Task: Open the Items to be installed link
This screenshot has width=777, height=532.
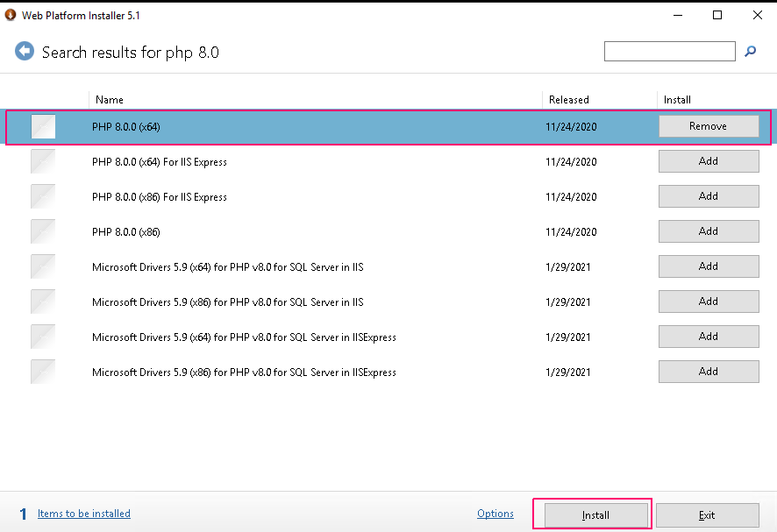Action: pyautogui.click(x=84, y=514)
